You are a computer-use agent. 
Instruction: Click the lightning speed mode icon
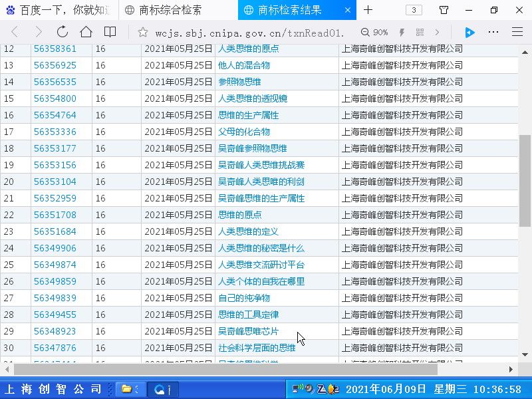(402, 33)
